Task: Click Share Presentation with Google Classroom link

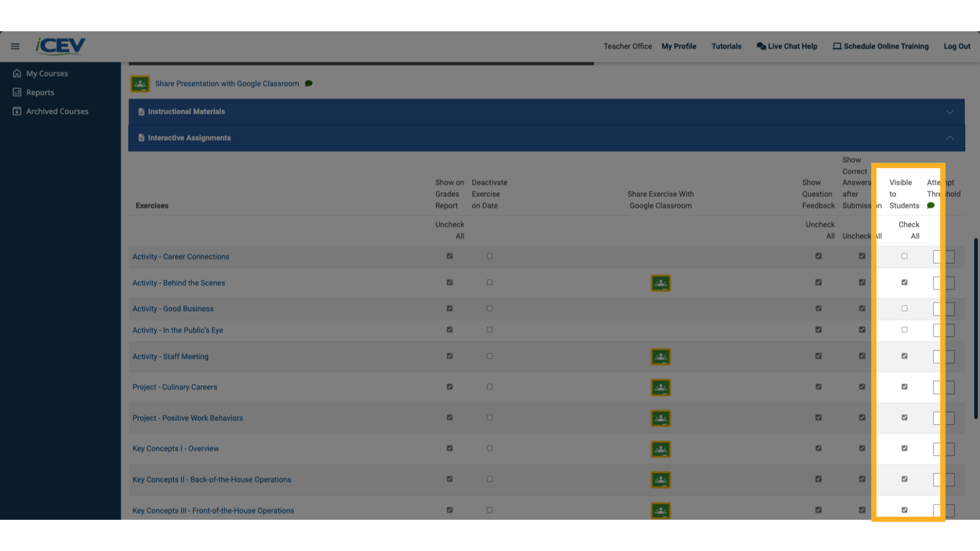Action: (227, 83)
